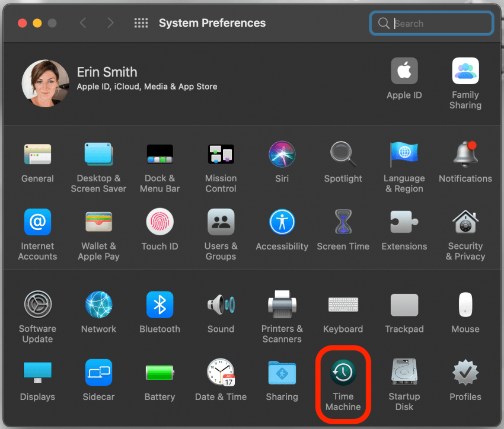
Task: Open Security & Privacy settings
Action: click(x=465, y=222)
